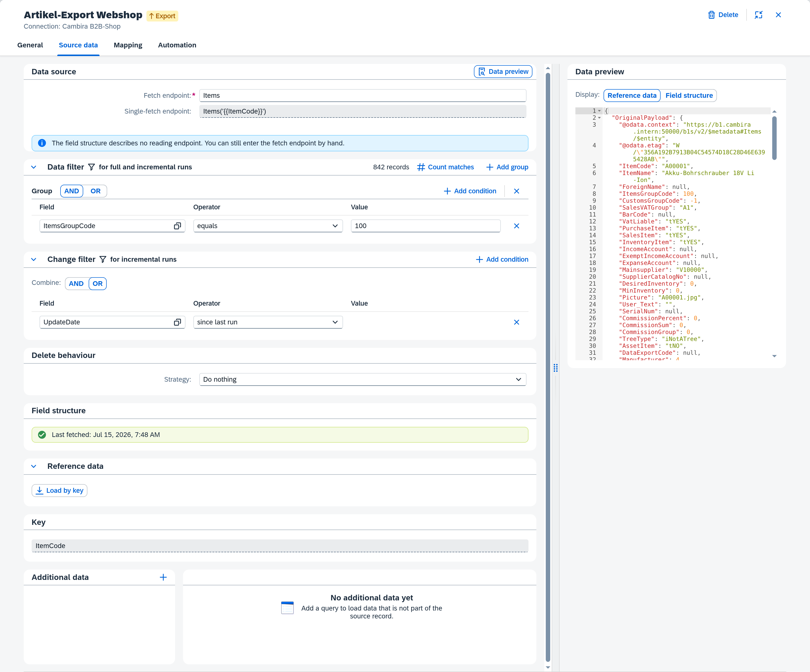Open the equals operator dropdown
This screenshot has height=672, width=810.
tap(268, 226)
